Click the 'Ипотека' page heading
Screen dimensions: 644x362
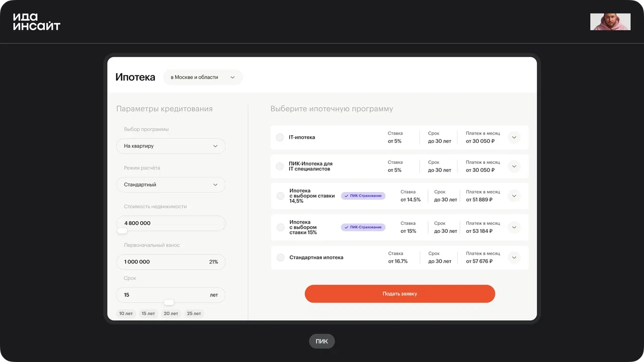[x=135, y=77]
